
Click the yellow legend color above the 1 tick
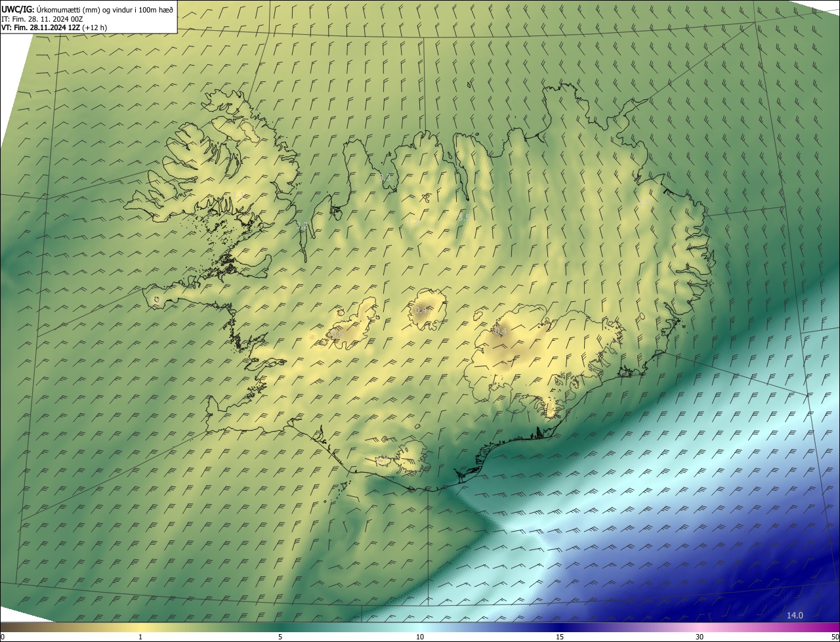click(140, 627)
